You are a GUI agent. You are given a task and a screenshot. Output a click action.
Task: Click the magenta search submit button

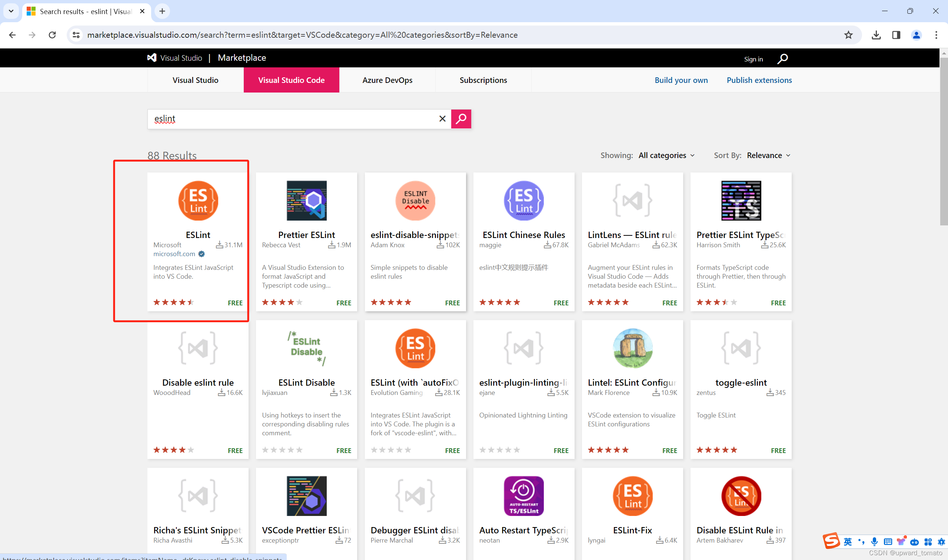pyautogui.click(x=461, y=119)
